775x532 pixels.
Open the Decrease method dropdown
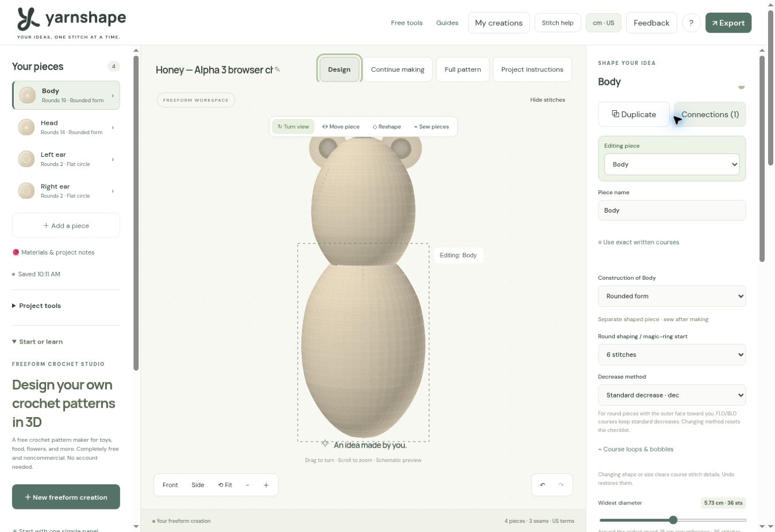click(x=672, y=395)
